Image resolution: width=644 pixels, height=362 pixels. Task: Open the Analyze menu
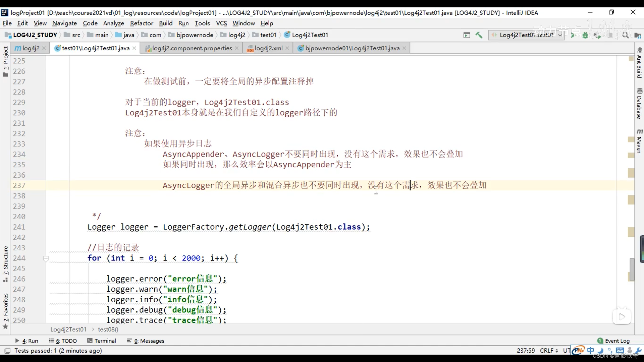click(x=113, y=23)
